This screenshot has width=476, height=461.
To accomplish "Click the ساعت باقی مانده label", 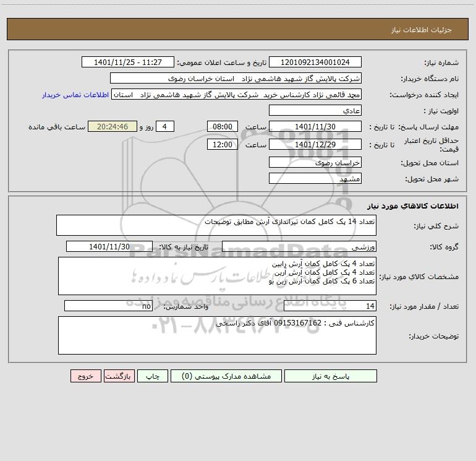I will pos(57,127).
